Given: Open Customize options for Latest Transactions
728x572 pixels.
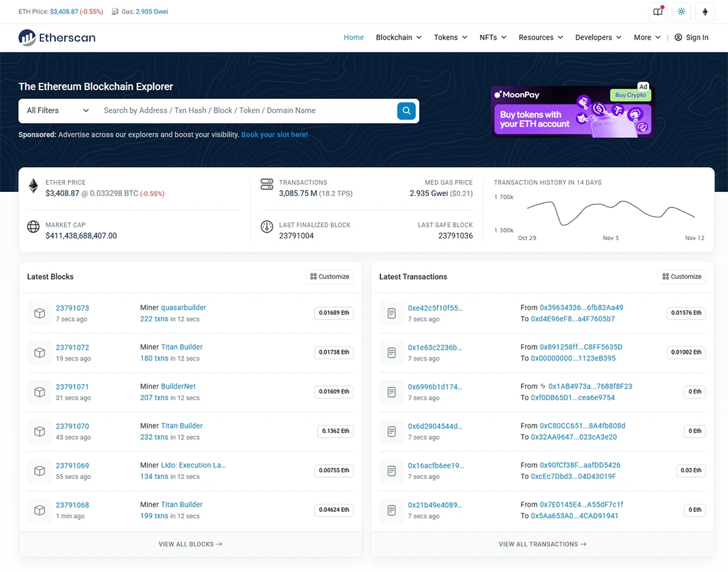Looking at the screenshot, I should click(x=681, y=276).
